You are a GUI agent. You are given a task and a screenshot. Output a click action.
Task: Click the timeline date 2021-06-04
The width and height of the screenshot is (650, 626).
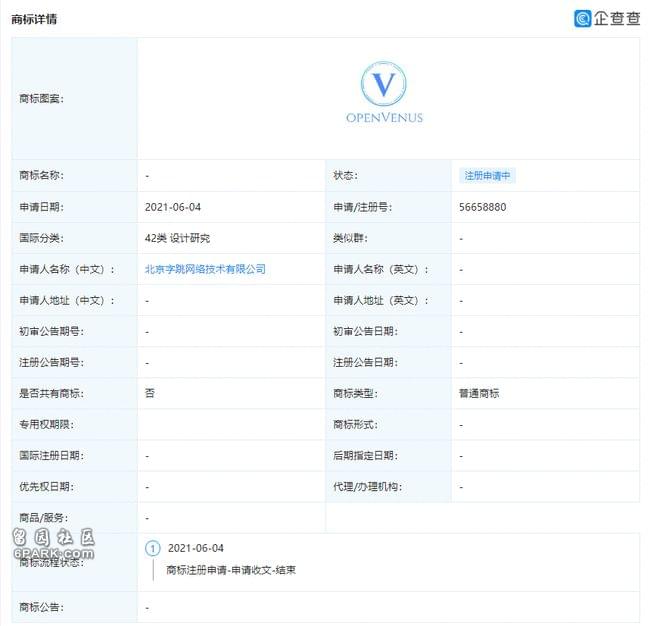click(196, 548)
